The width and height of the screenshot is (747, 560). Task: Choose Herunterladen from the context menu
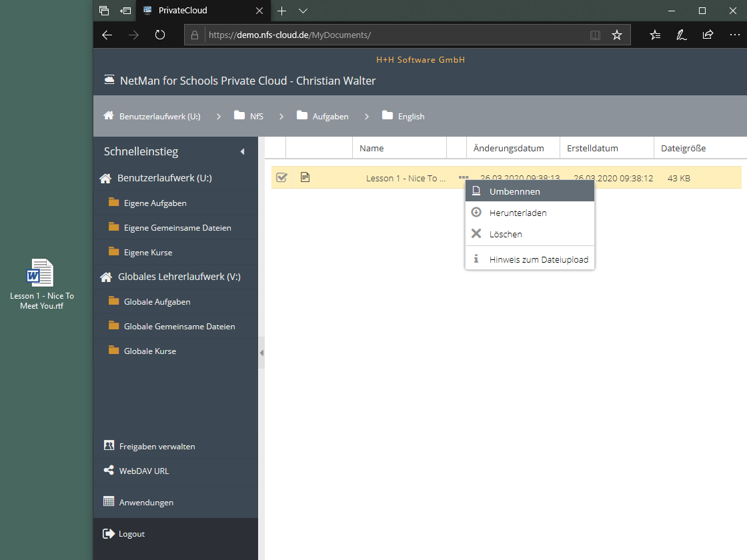[x=530, y=213]
